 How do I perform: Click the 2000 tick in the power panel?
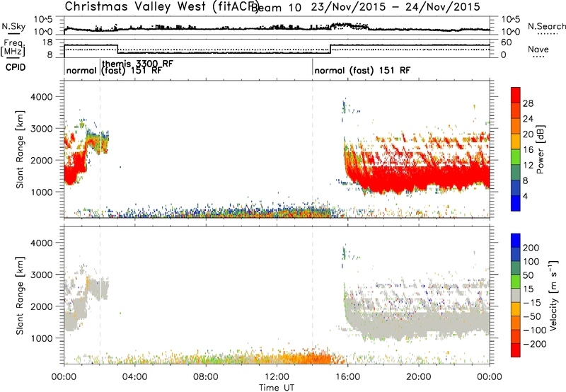pyautogui.click(x=41, y=160)
